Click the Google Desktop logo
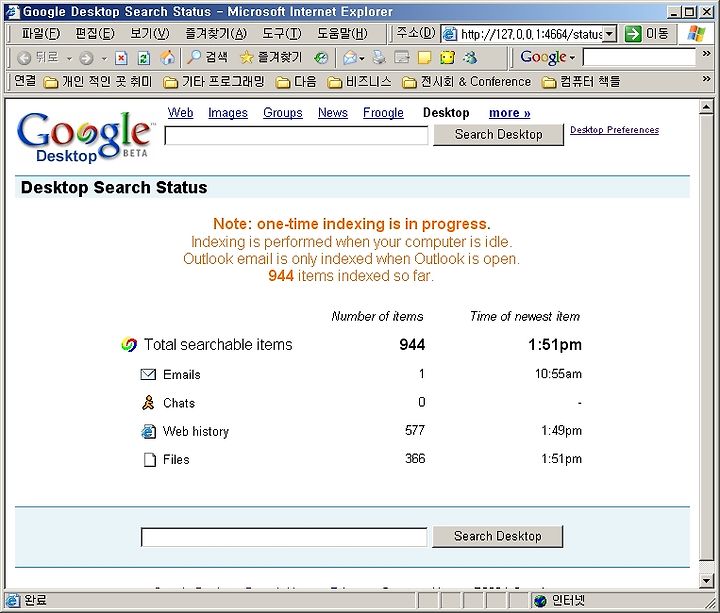Screen dimensions: 720x613 84,136
